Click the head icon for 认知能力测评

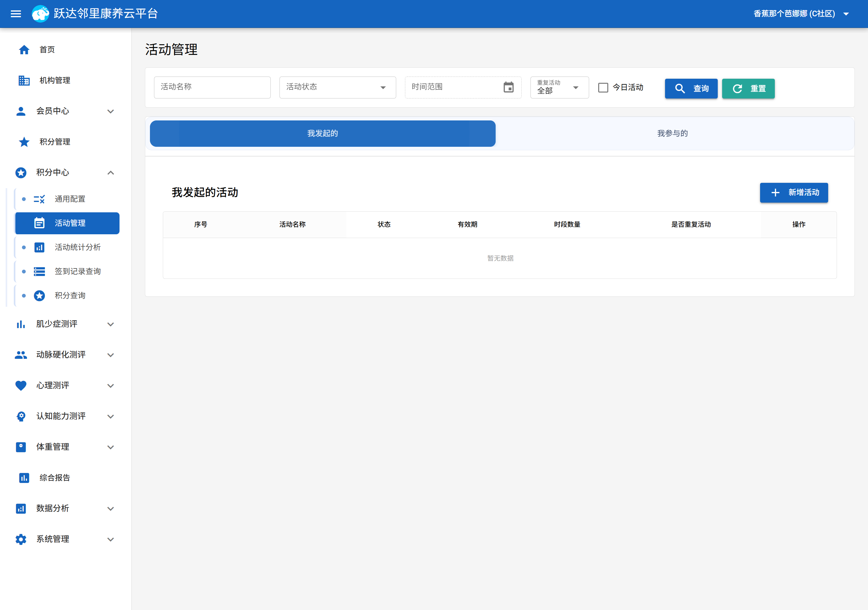(x=21, y=416)
